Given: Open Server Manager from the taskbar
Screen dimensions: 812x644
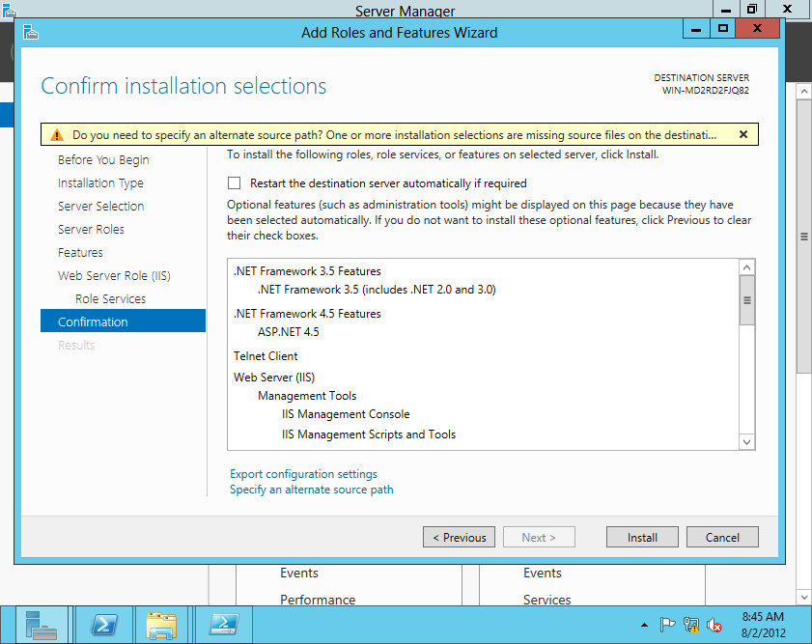Looking at the screenshot, I should click(41, 625).
